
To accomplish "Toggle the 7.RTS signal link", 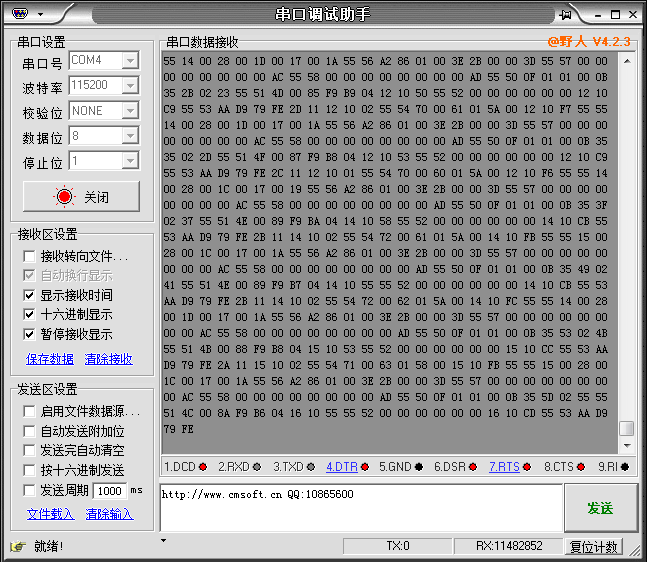I will pyautogui.click(x=504, y=467).
